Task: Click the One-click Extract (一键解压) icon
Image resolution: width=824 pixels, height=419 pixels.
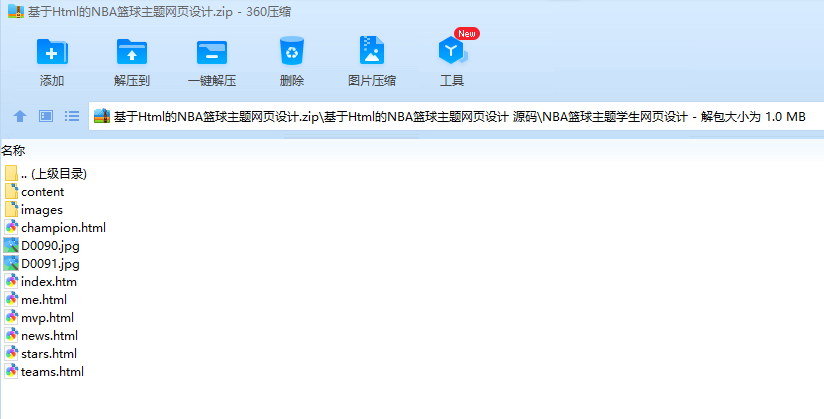Action: (x=212, y=52)
